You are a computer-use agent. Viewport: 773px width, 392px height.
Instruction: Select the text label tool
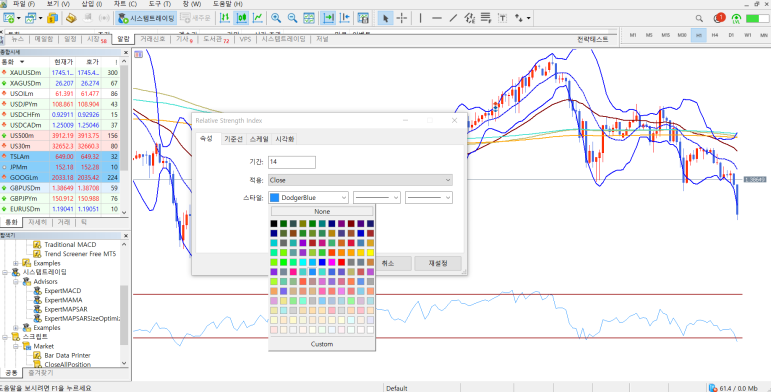(502, 18)
